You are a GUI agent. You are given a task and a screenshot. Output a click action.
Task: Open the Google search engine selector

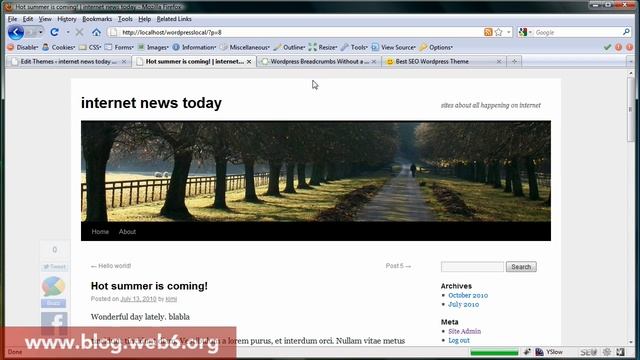[525, 32]
